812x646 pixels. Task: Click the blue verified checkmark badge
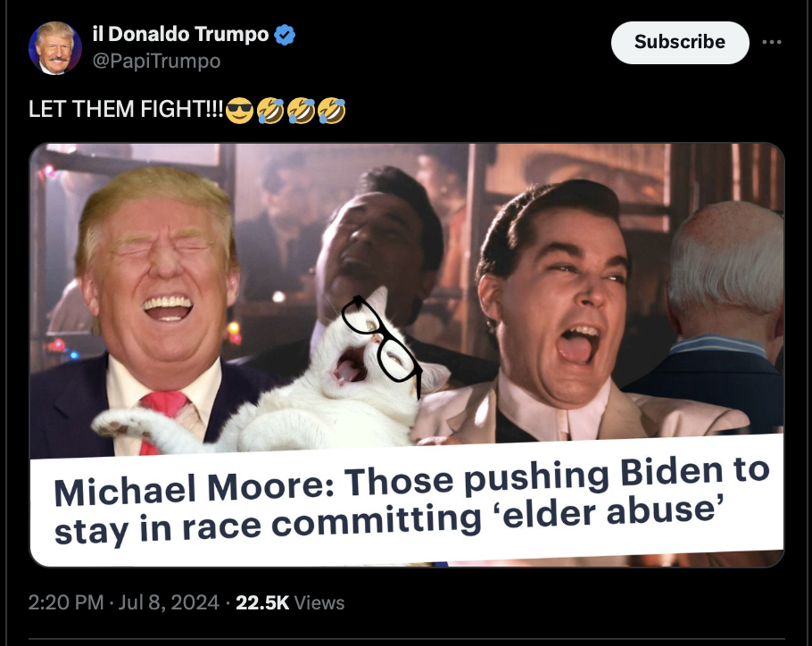pos(285,35)
